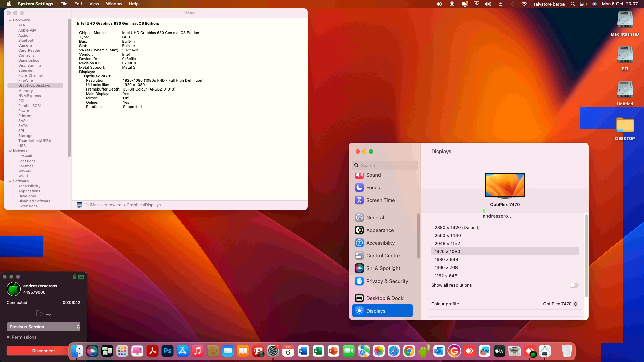This screenshot has width=644, height=362.
Task: Click the red Disconnect button
Action: click(43, 351)
